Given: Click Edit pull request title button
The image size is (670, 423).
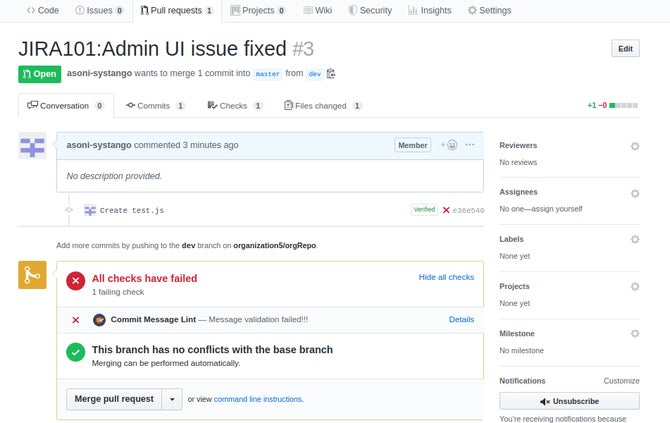Looking at the screenshot, I should [625, 49].
